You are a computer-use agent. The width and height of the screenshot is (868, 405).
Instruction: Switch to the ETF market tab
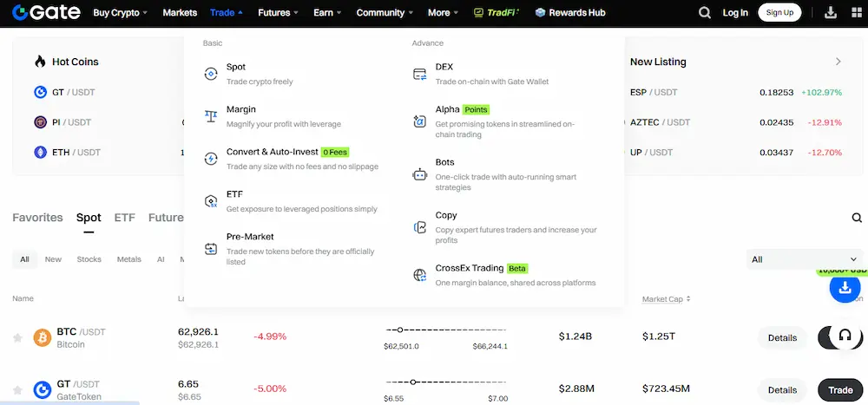pos(124,218)
